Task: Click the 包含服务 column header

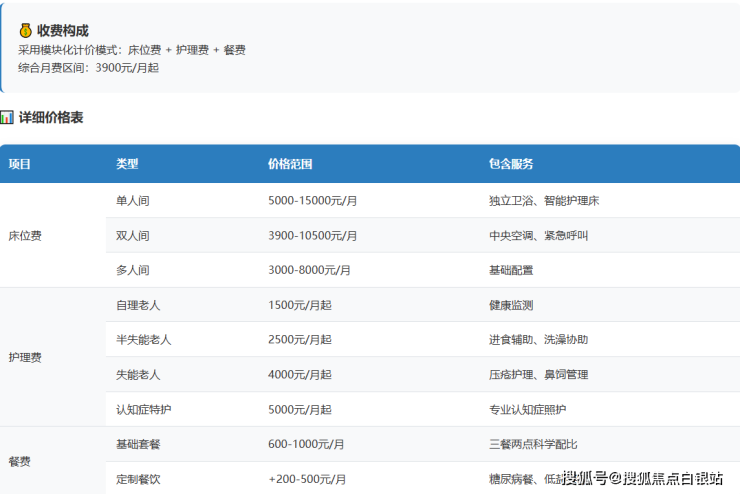Action: [x=511, y=164]
